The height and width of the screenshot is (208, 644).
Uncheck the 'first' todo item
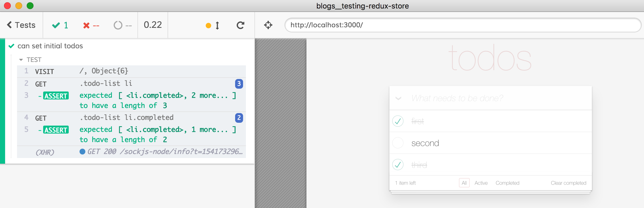click(398, 121)
